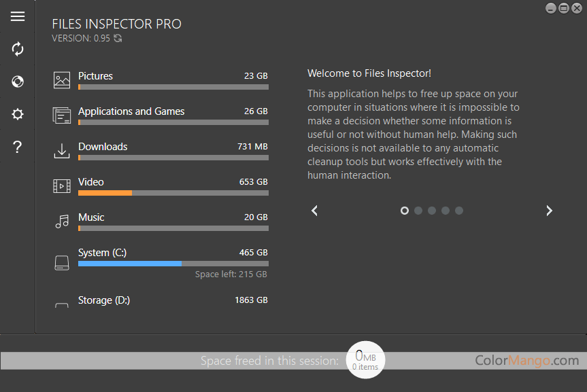Click the Downloads arrow icon
Viewport: 587px width, 392px height.
[x=62, y=151]
